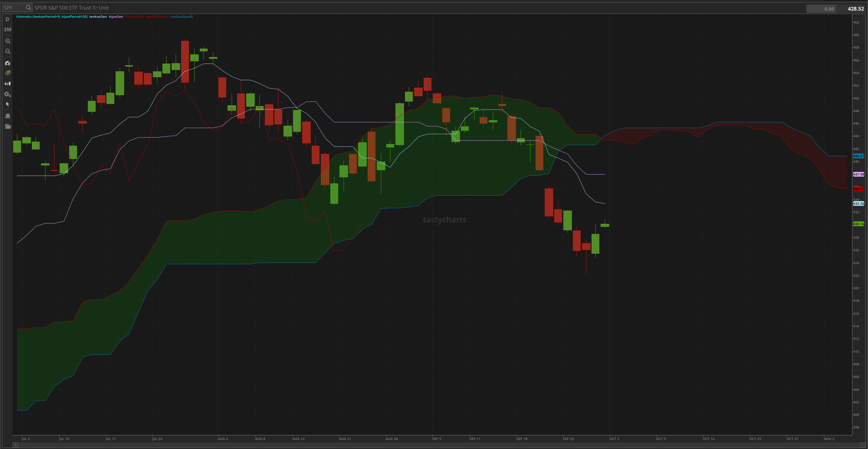Toggle the tenkanSen plot label

tap(98, 17)
